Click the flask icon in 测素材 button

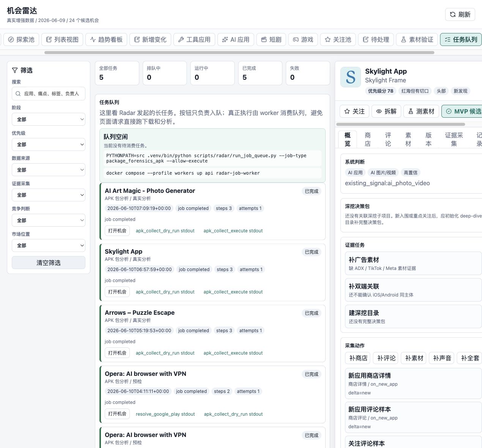click(x=411, y=111)
